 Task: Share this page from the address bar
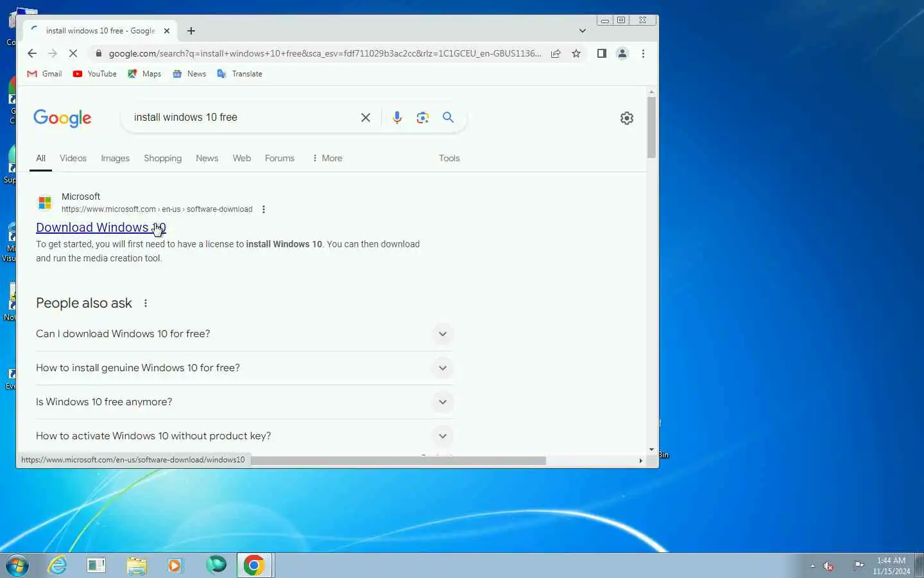click(556, 53)
